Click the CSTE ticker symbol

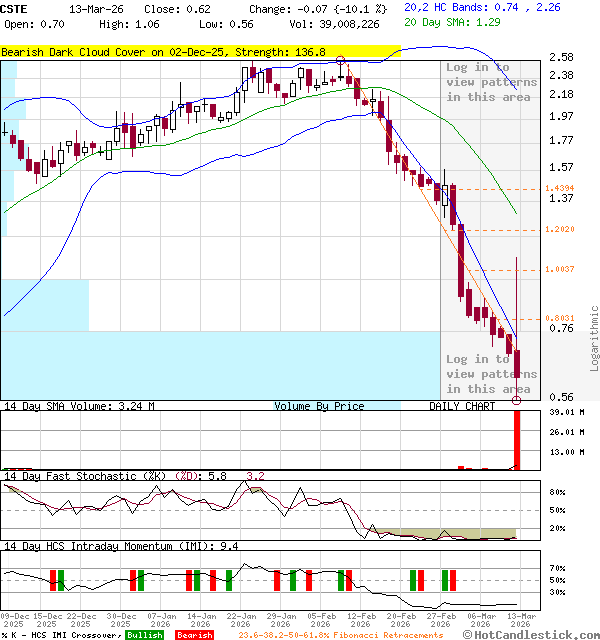tap(16, 8)
